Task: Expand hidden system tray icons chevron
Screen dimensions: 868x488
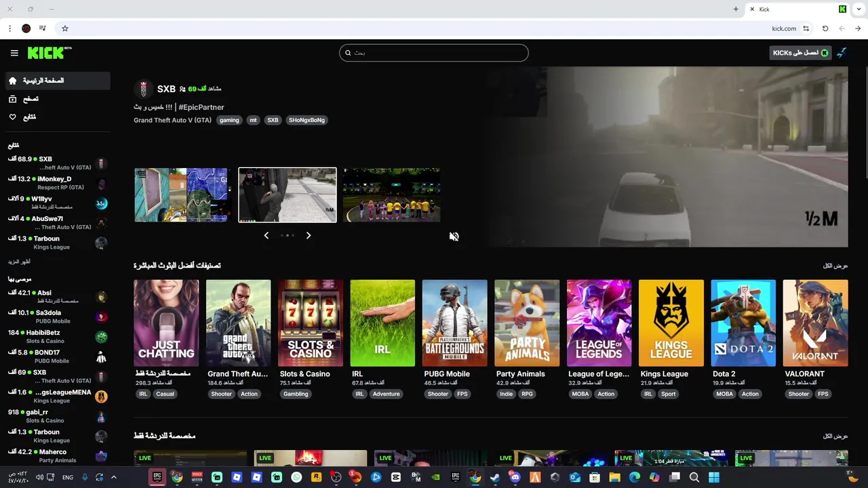Action: 114,477
